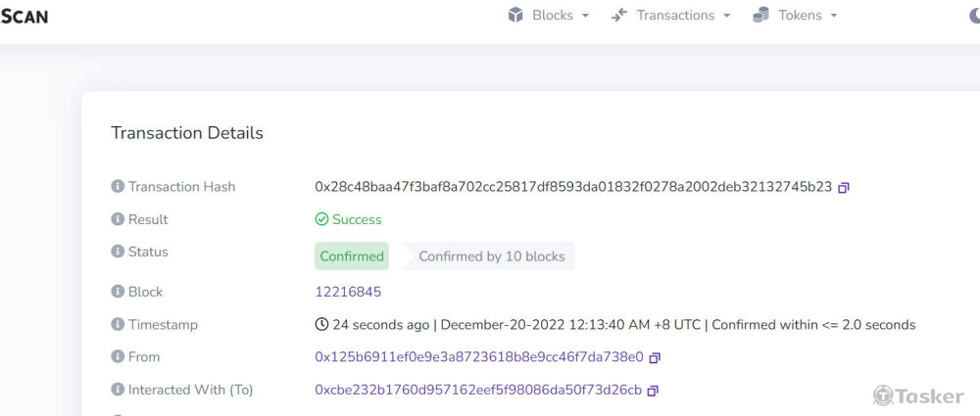Toggle dark mode moon icon
The image size is (980, 416).
click(x=973, y=16)
